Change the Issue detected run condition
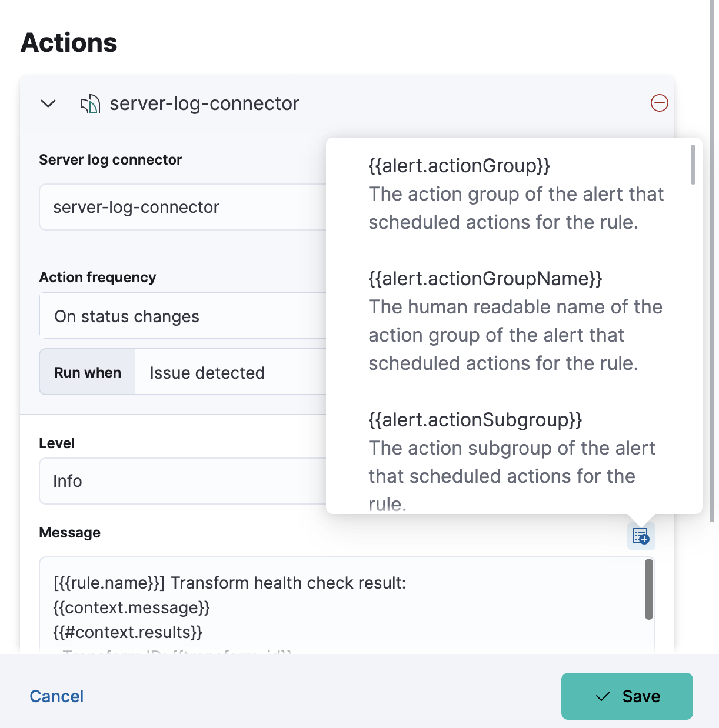719x728 pixels. [x=229, y=373]
